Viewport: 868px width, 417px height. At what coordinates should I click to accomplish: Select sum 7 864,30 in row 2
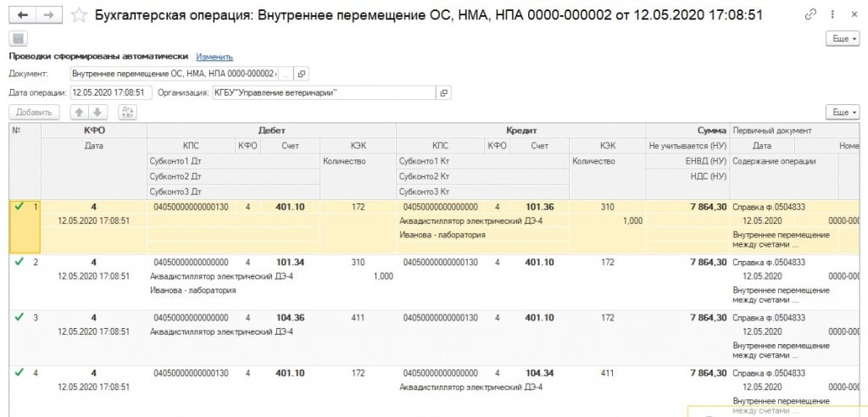[x=708, y=262]
